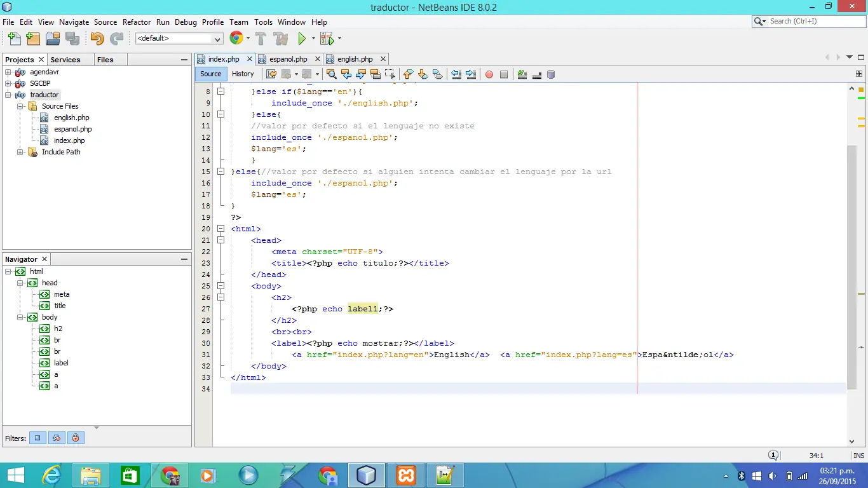Expand the agendavr project node
Image resolution: width=868 pixels, height=488 pixels.
[x=8, y=72]
